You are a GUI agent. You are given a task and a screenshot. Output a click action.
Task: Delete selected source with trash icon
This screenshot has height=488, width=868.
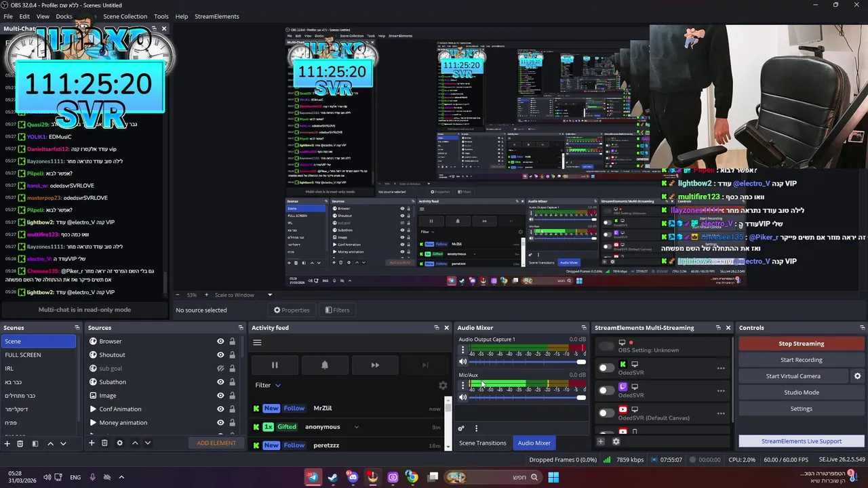pyautogui.click(x=104, y=443)
